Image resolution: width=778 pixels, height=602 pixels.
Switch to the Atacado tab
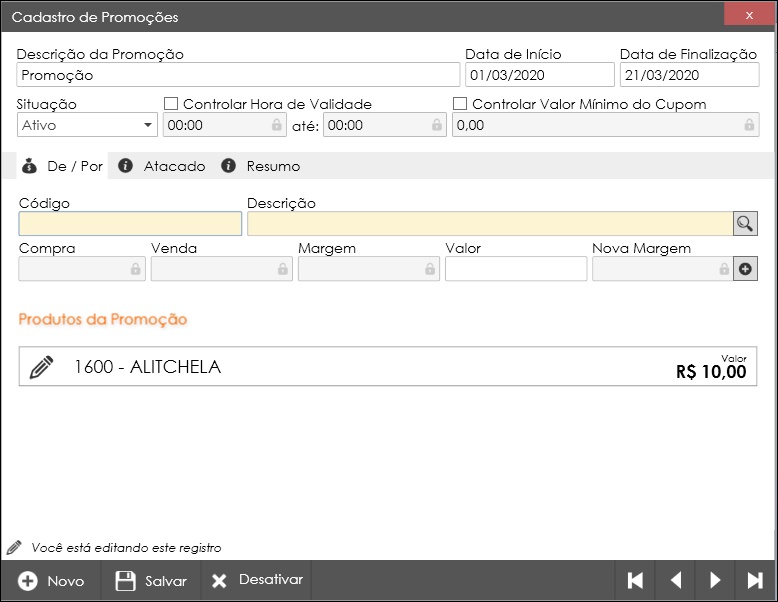pyautogui.click(x=162, y=166)
